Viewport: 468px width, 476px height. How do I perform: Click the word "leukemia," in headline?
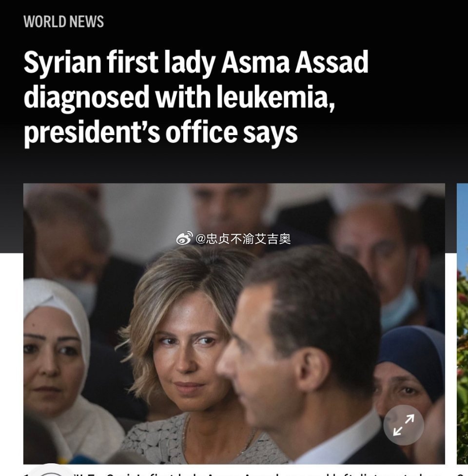pyautogui.click(x=275, y=97)
